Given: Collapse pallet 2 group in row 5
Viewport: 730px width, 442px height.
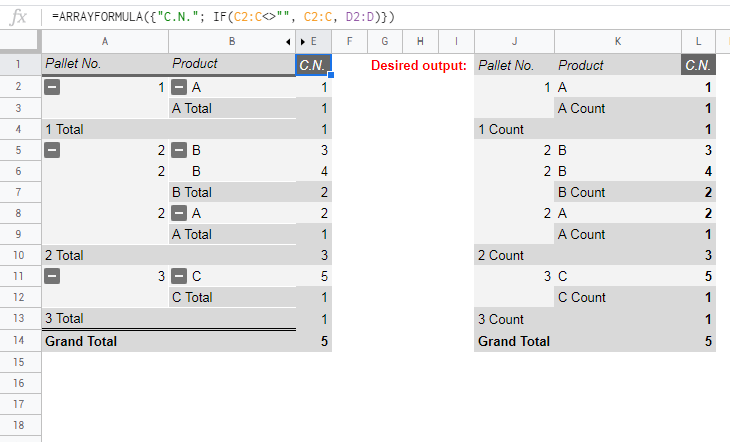Looking at the screenshot, I should tap(52, 150).
